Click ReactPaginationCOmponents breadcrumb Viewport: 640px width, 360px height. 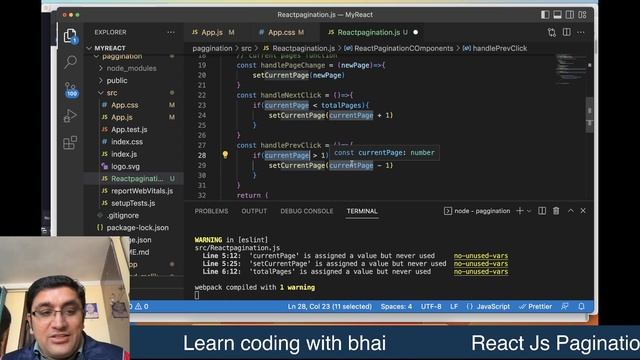pos(403,48)
